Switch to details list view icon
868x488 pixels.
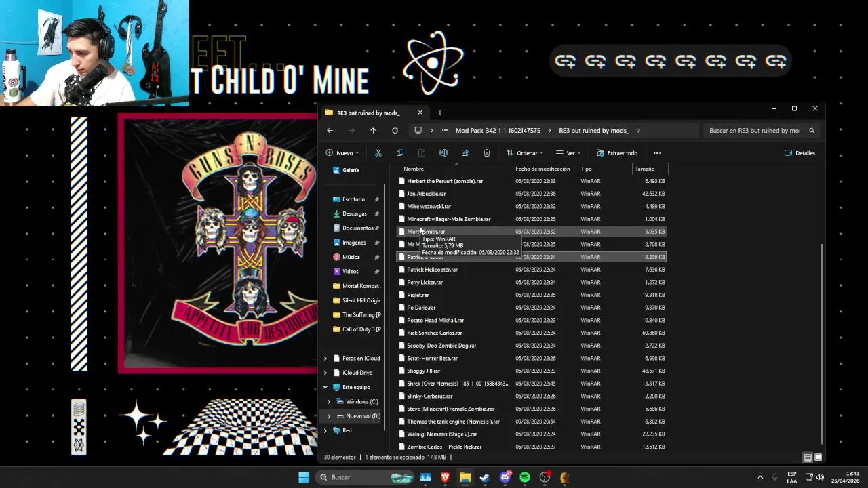pos(808,457)
